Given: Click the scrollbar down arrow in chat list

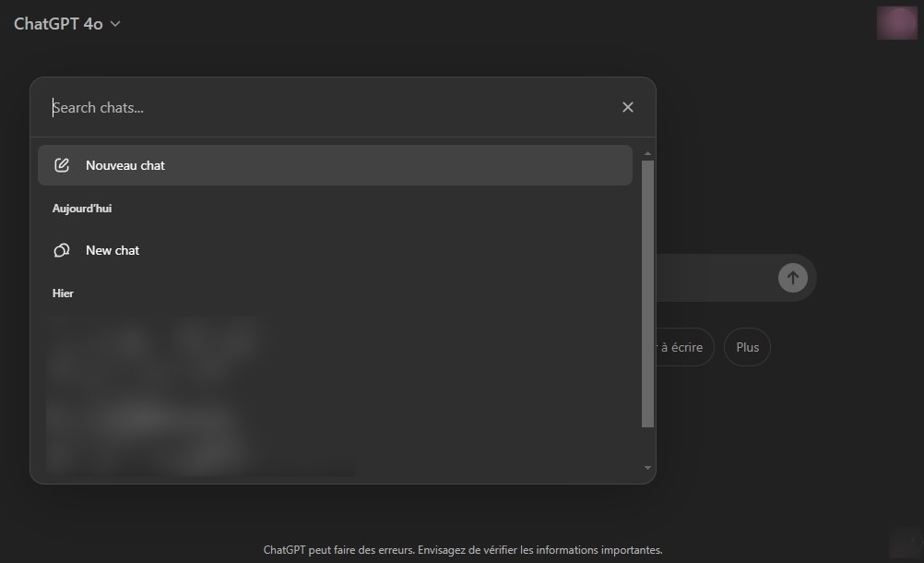Looking at the screenshot, I should [x=647, y=468].
